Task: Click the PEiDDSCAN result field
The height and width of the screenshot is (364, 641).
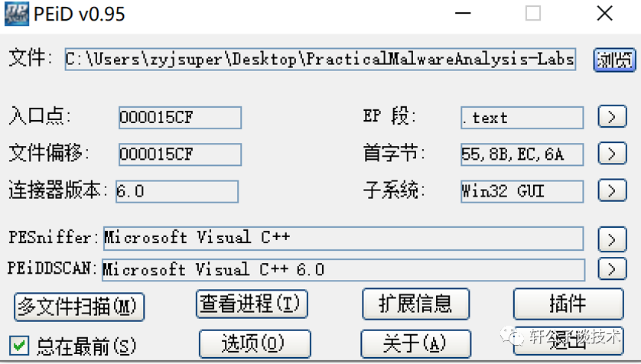Action: point(343,270)
